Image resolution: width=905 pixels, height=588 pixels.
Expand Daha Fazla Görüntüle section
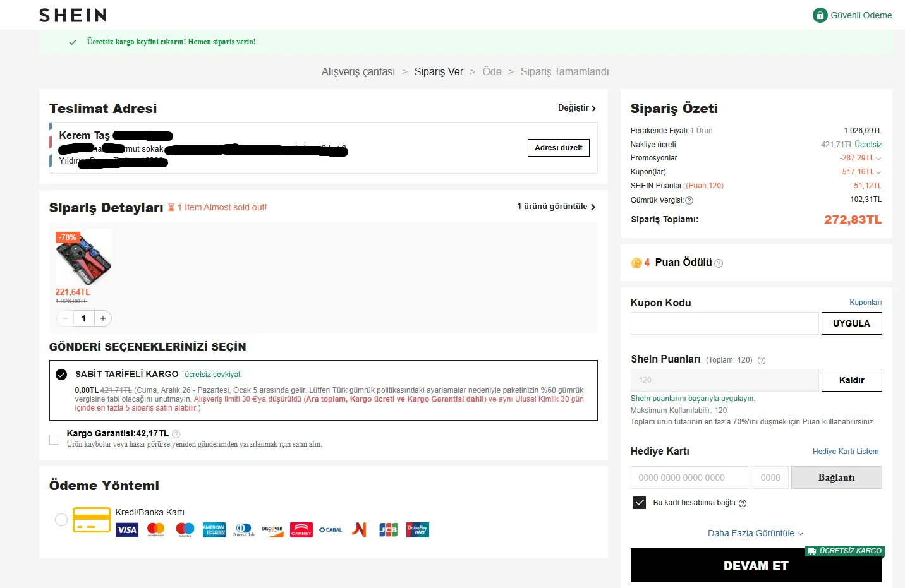(x=756, y=533)
